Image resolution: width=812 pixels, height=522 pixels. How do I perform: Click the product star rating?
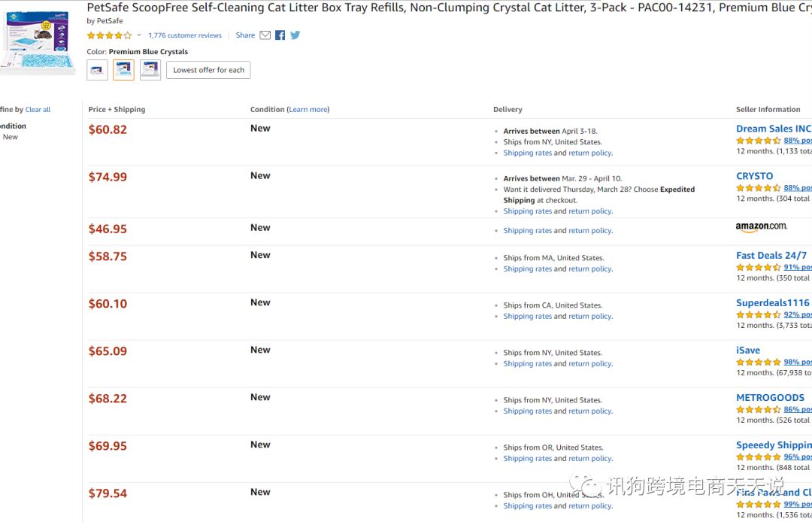(x=109, y=35)
